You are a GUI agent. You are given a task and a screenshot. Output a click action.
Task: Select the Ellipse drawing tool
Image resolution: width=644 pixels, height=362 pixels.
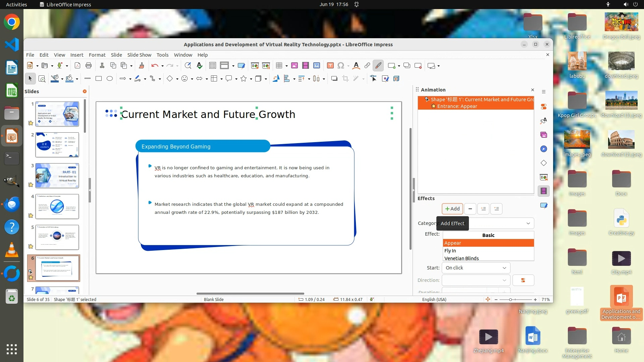pos(110,78)
